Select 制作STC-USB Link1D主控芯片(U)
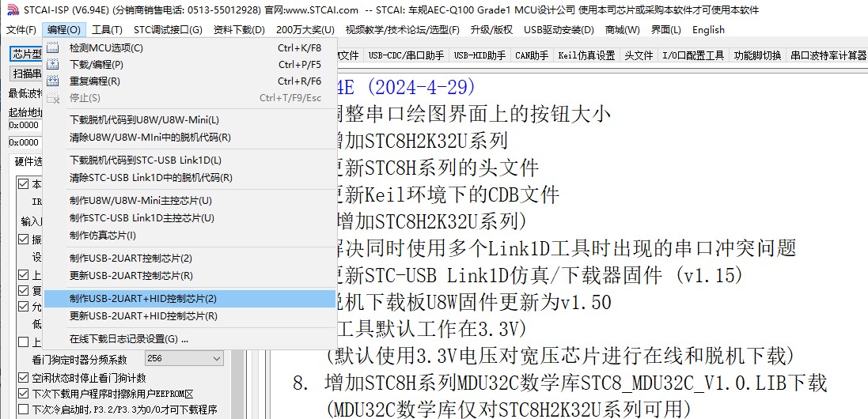This screenshot has height=419, width=868. click(x=190, y=218)
